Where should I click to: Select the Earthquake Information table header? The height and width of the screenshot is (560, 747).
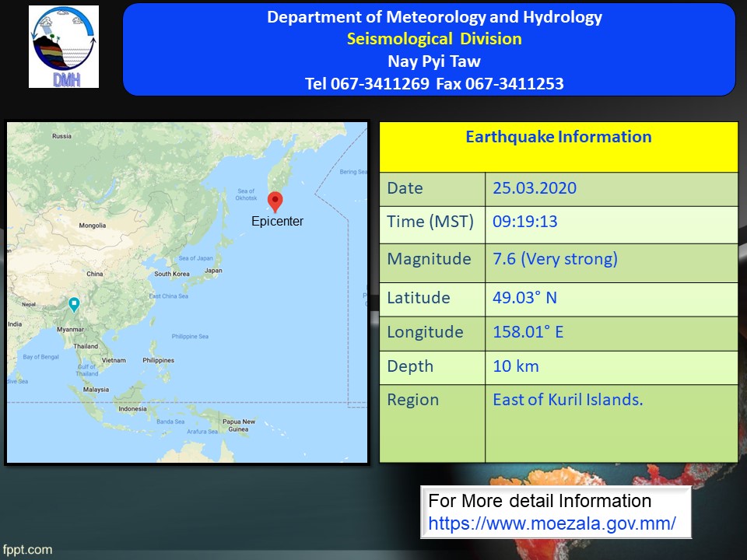tap(558, 138)
